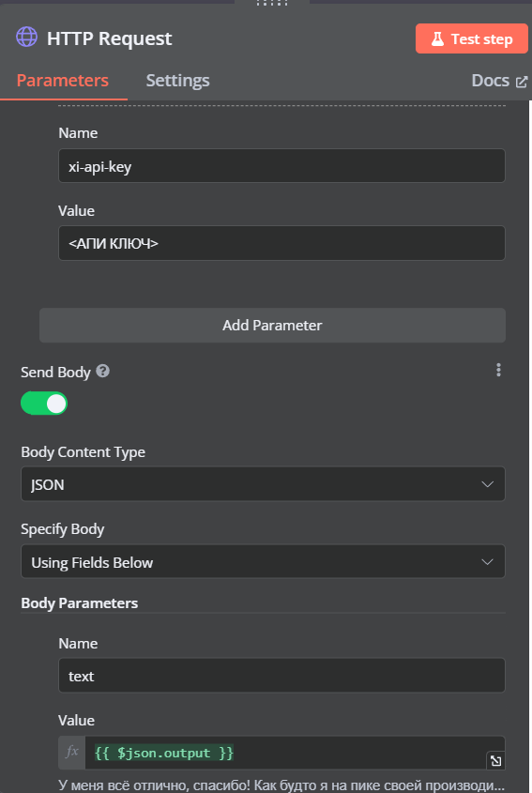The width and height of the screenshot is (532, 793).
Task: Click the Send Body help question mark
Action: [x=102, y=372]
